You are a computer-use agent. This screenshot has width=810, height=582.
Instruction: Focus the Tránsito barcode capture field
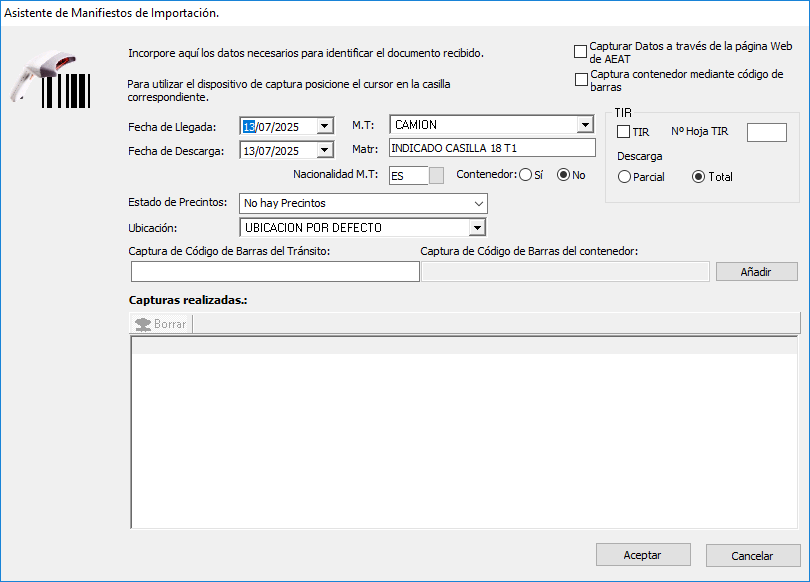[x=275, y=272]
